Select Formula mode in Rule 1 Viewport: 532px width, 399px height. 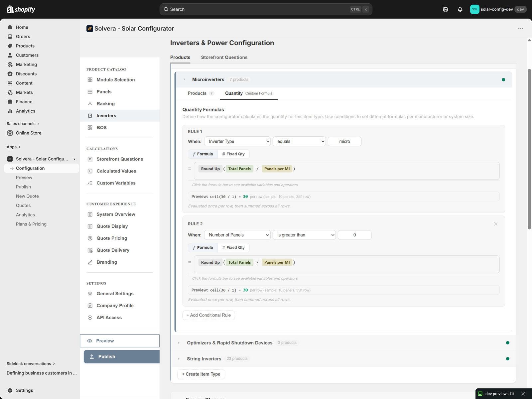[203, 154]
